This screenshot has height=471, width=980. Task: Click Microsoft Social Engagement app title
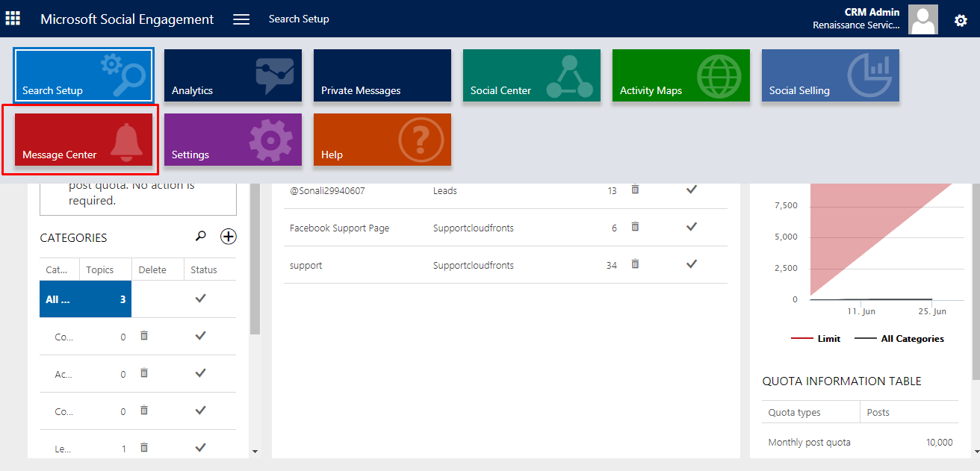(127, 19)
